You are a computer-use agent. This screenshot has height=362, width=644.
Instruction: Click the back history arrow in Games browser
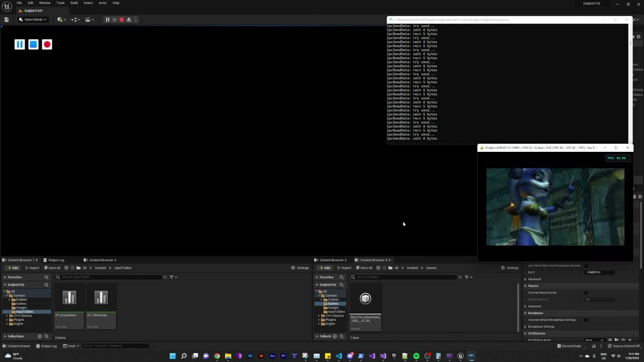[378, 268]
